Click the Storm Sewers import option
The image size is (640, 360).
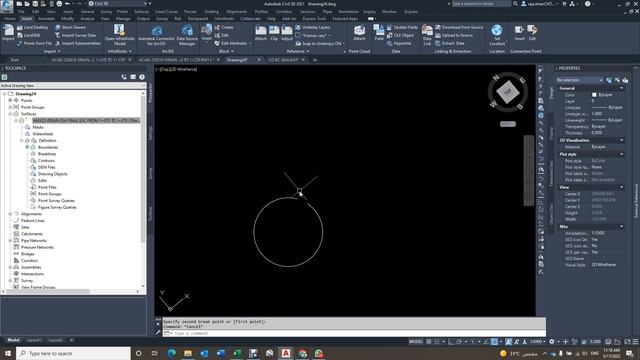coord(70,27)
